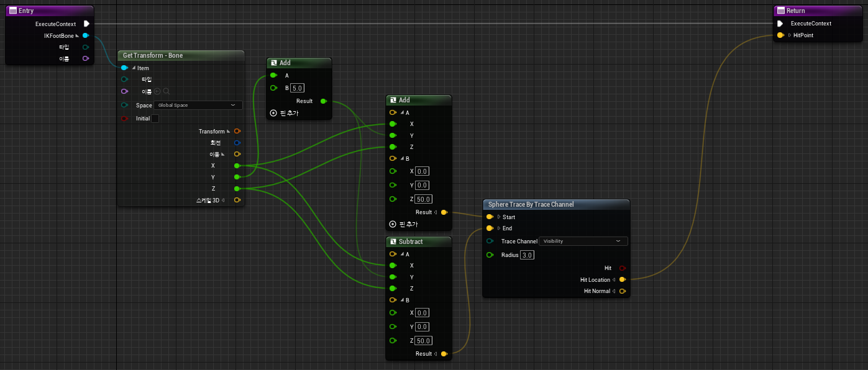The image size is (868, 370).
Task: Click the End input pin on Sphere Trace
Action: 490,228
